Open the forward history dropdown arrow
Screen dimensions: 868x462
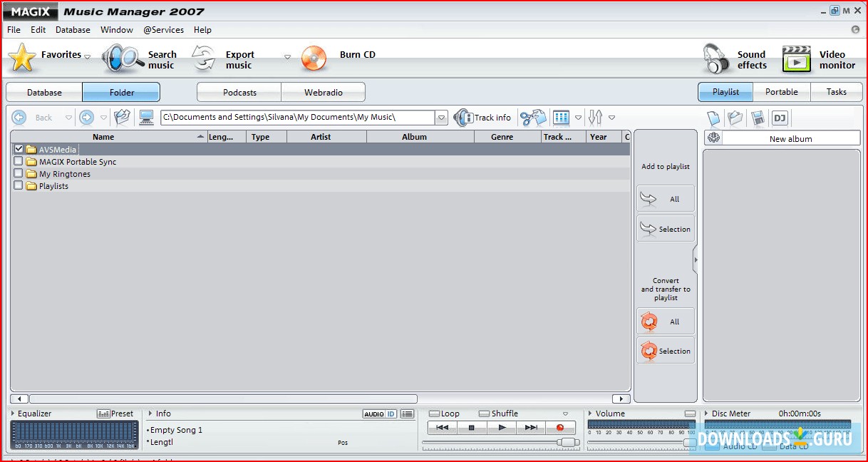pyautogui.click(x=104, y=118)
